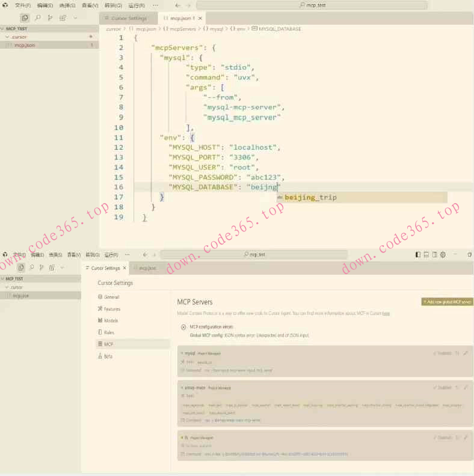Toggle the Disabled switch on the third MCP server
The height and width of the screenshot is (476, 474).
[x=442, y=438]
